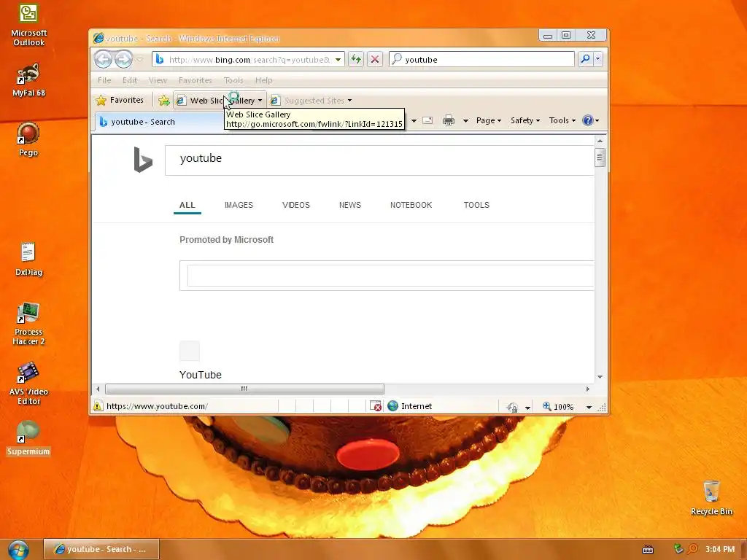Click the blue Help question mark icon
747x560 pixels.
pyautogui.click(x=588, y=120)
